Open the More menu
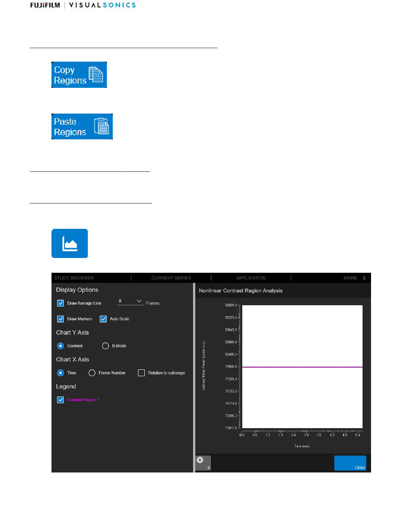 [350, 278]
